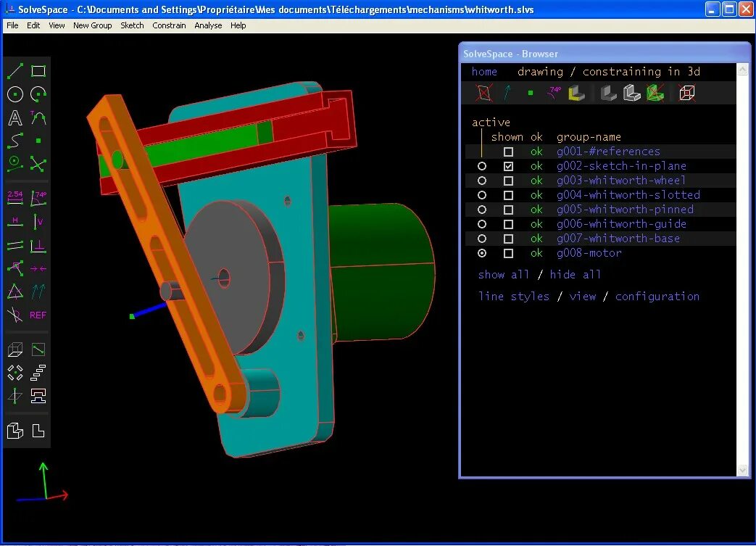Open the New Group menu
The width and height of the screenshot is (756, 546).
[x=93, y=25]
